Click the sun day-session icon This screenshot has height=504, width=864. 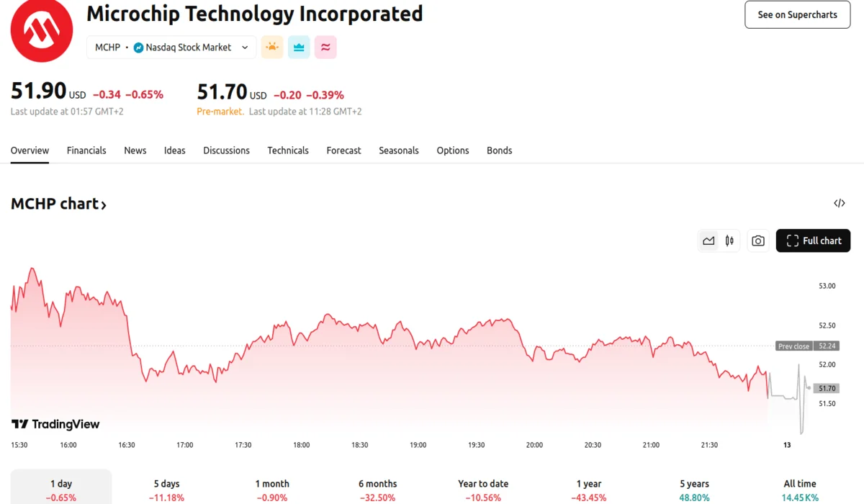(x=271, y=47)
